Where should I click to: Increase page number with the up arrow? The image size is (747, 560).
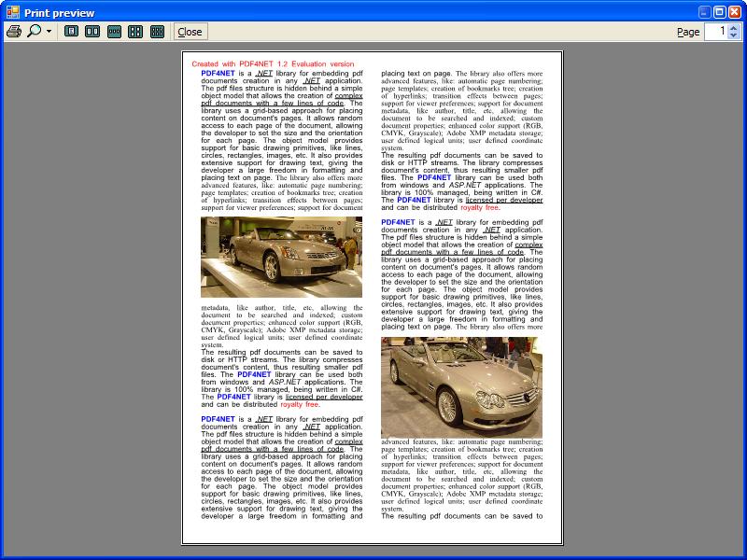coord(734,28)
